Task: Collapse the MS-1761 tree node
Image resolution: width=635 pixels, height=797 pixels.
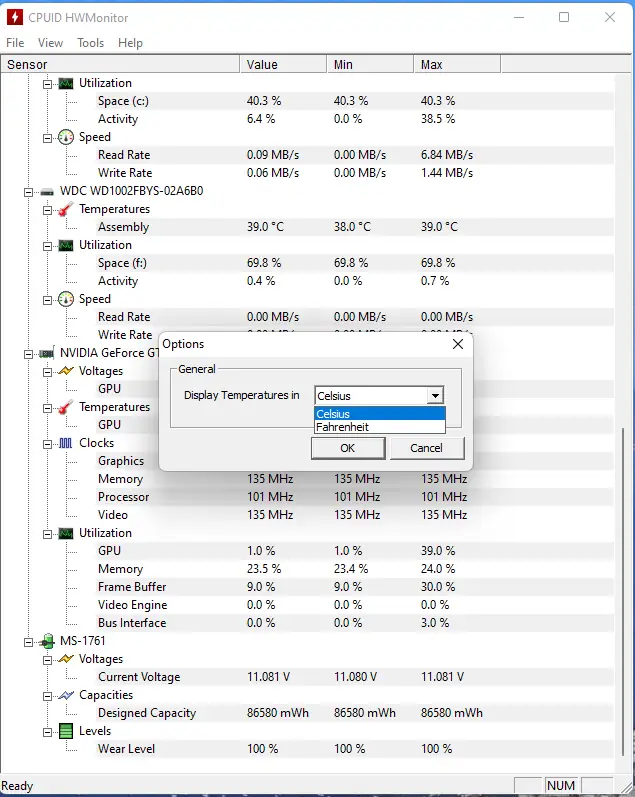Action: (28, 642)
